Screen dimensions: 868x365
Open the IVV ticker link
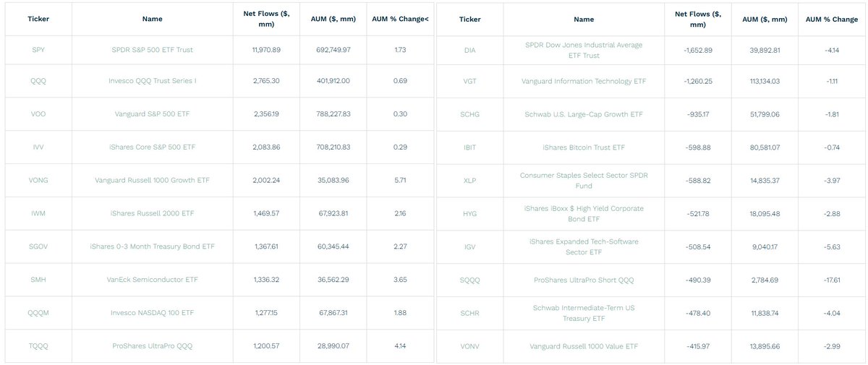pos(38,147)
